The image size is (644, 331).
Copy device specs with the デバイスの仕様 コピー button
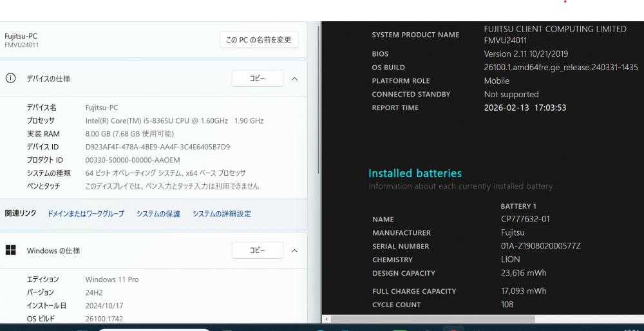[258, 79]
